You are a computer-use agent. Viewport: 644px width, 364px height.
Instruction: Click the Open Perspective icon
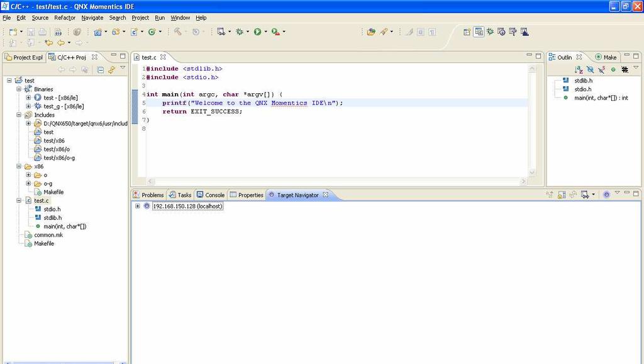pyautogui.click(x=467, y=31)
